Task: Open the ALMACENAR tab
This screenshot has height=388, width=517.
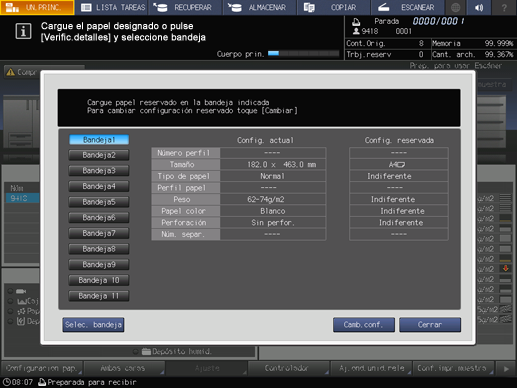Action: (259, 7)
